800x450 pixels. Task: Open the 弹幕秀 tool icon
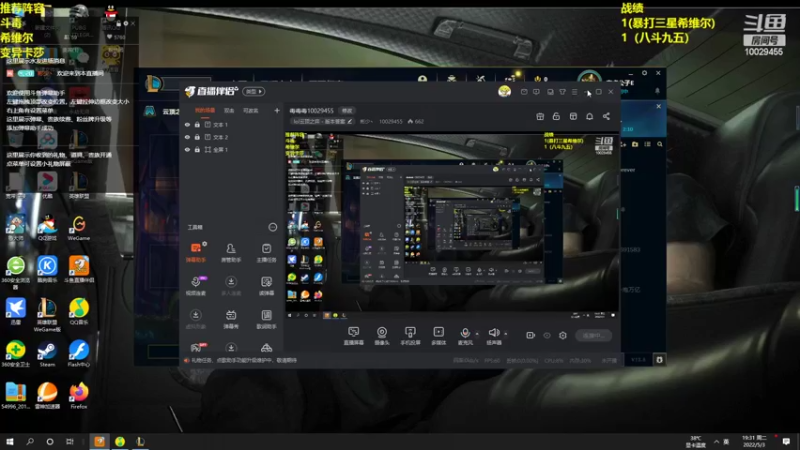pos(231,319)
